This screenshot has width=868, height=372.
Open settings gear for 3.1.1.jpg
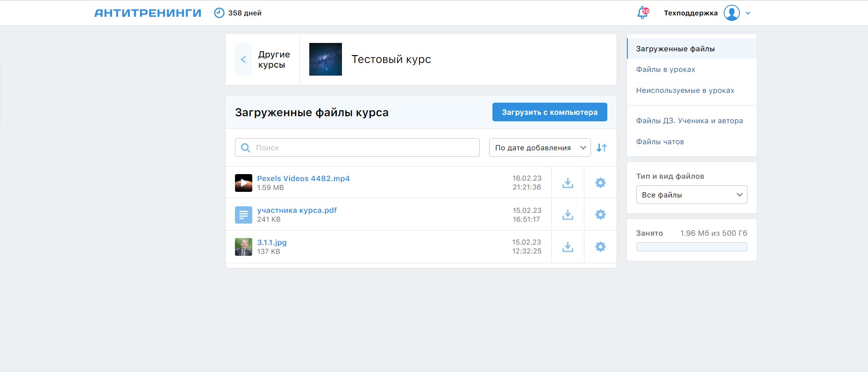click(x=600, y=247)
